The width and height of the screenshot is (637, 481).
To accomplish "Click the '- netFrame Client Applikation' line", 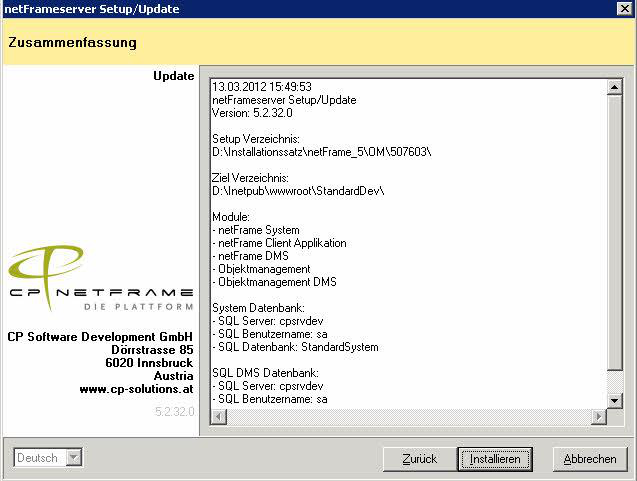I will tap(280, 243).
